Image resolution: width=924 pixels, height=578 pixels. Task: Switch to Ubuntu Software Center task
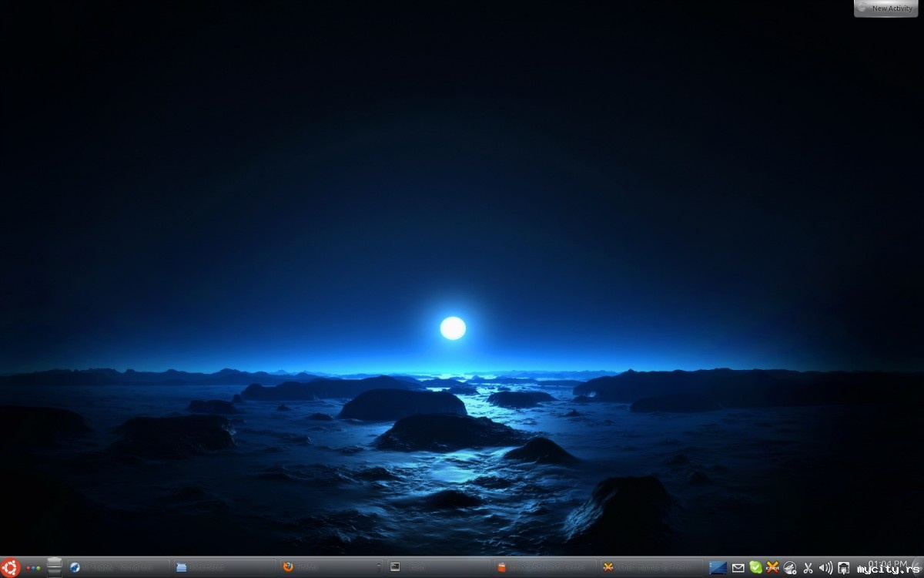coord(544,567)
